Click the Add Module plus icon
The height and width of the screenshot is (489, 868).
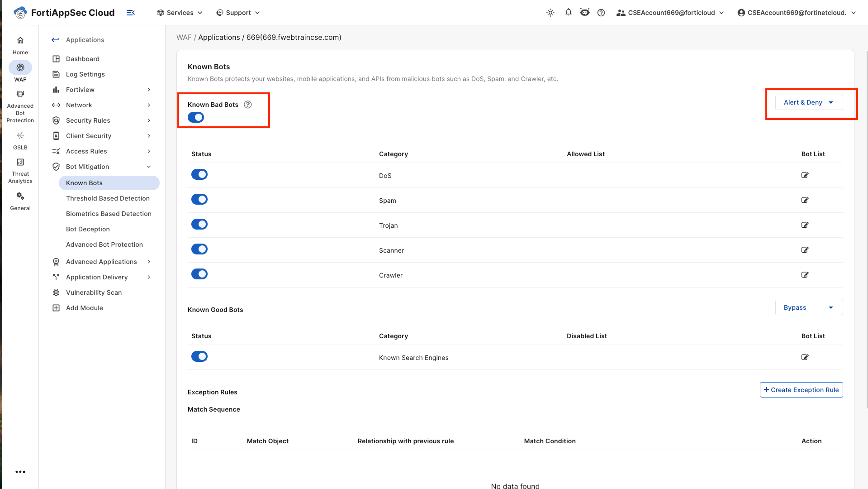click(56, 308)
